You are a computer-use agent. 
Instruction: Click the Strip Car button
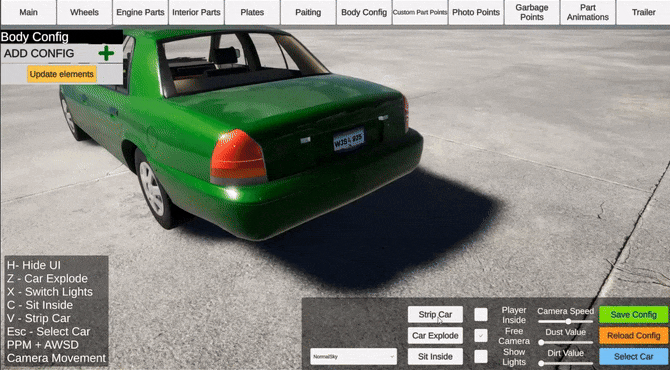[x=435, y=314]
